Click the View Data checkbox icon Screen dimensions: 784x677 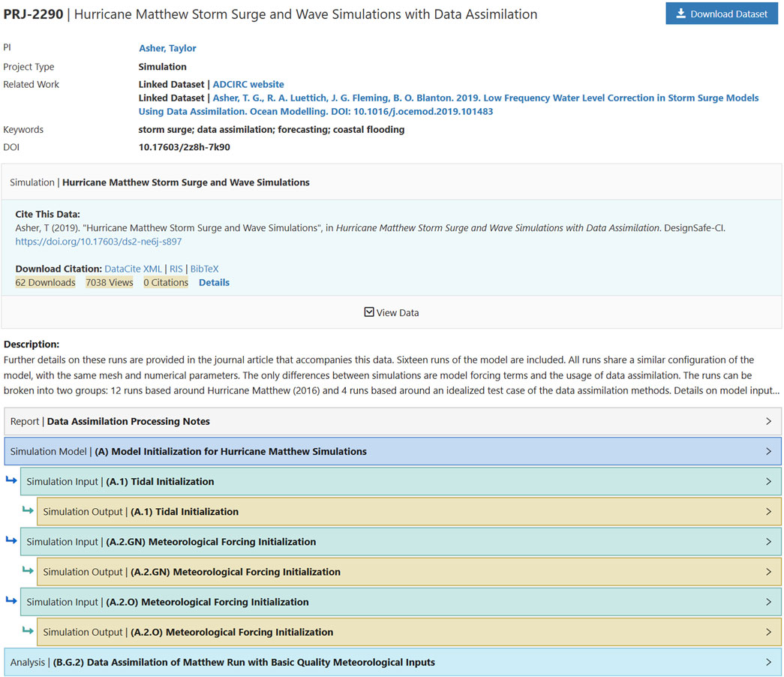[x=369, y=312]
